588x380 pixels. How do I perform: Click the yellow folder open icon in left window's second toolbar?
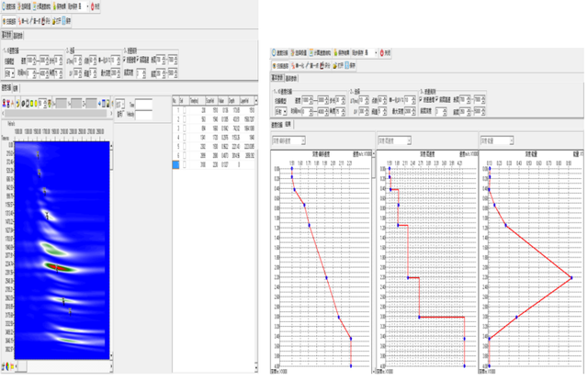(x=56, y=21)
